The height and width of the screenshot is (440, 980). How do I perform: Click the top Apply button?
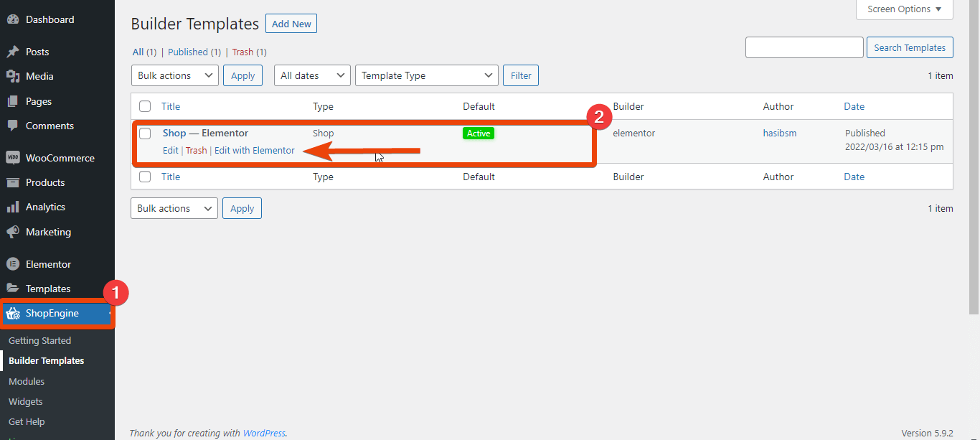click(x=243, y=75)
